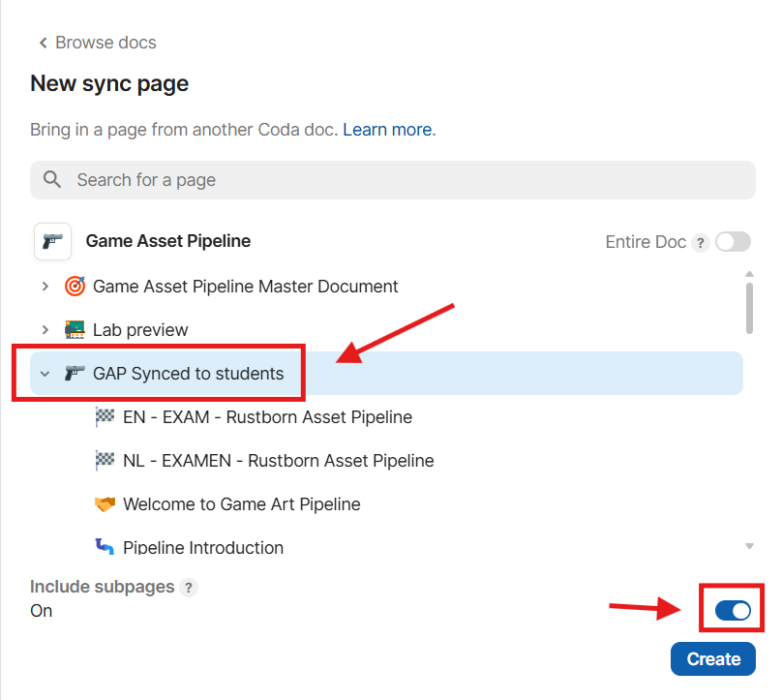This screenshot has width=782, height=700.
Task: Click the Lab preview chalkboard icon
Action: click(x=75, y=330)
